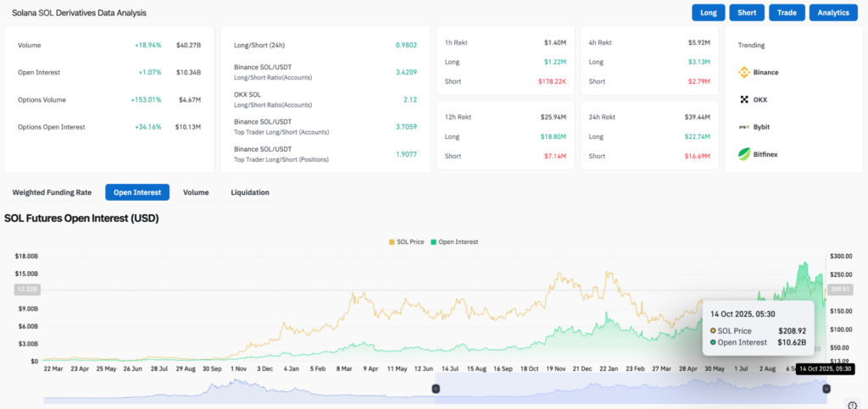This screenshot has height=409, width=868.
Task: Click the OKX logo icon in Trending
Action: (x=745, y=99)
